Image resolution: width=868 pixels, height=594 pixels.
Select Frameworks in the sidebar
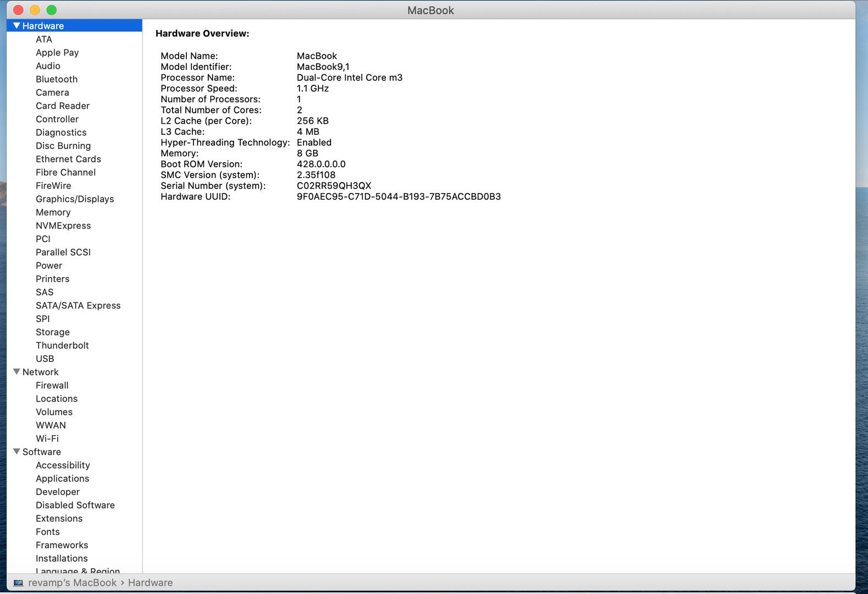tap(62, 545)
